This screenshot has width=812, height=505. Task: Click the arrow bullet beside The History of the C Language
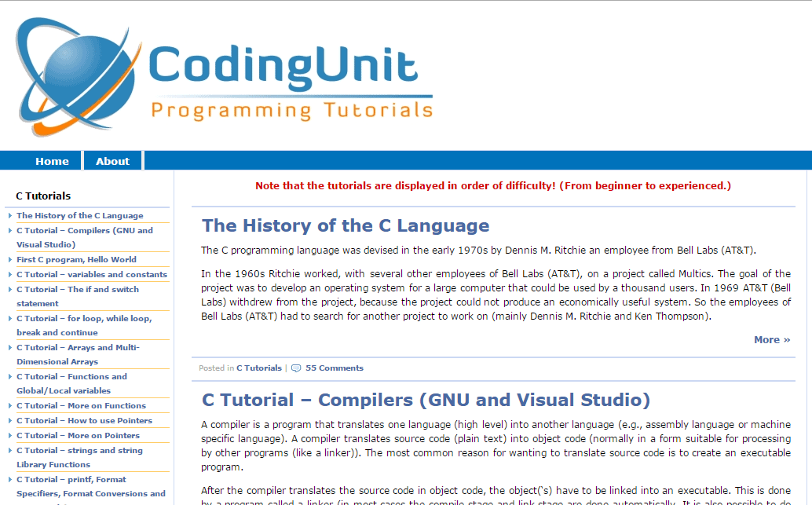pyautogui.click(x=10, y=215)
